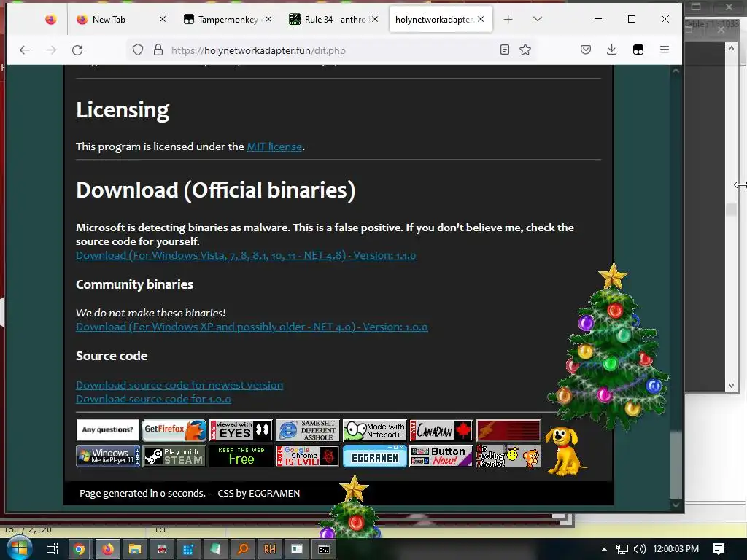Launch Google Chrome from the taskbar
The image size is (747, 560).
pyautogui.click(x=80, y=549)
